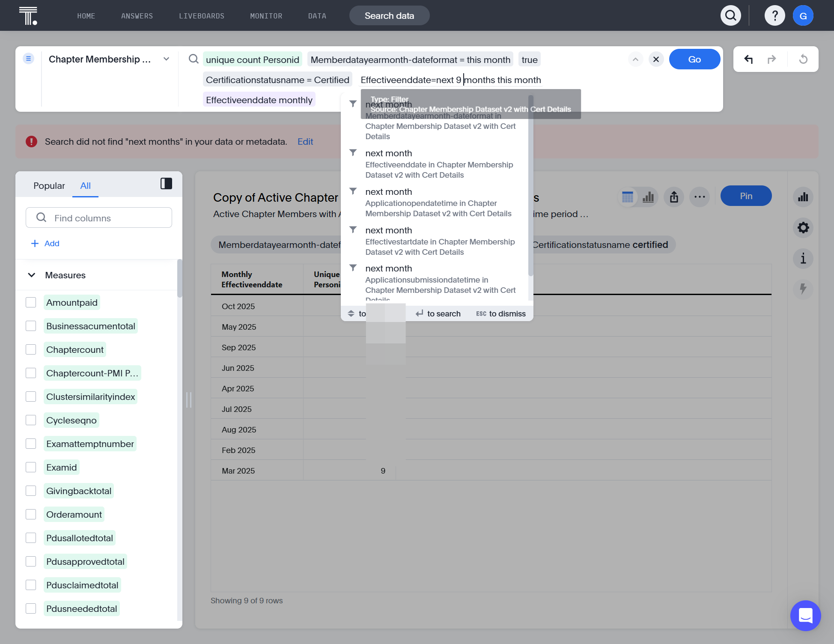The height and width of the screenshot is (644, 834).
Task: Click the Pin button
Action: pos(746,196)
